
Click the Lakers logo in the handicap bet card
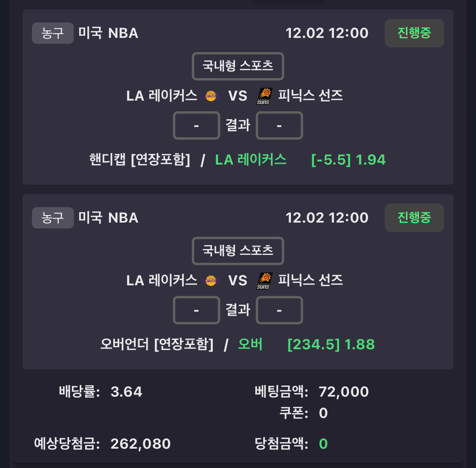tap(211, 96)
